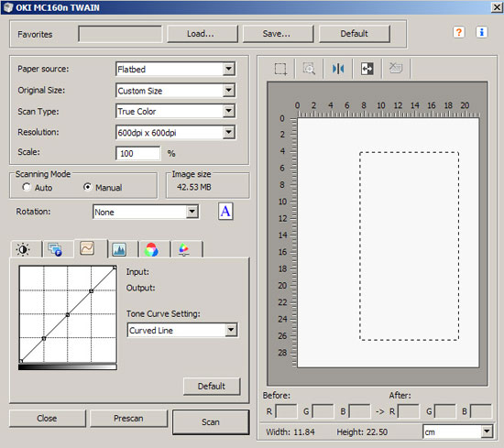Click the Image size 42.53 MB text
The image size is (504, 448).
coord(194,187)
